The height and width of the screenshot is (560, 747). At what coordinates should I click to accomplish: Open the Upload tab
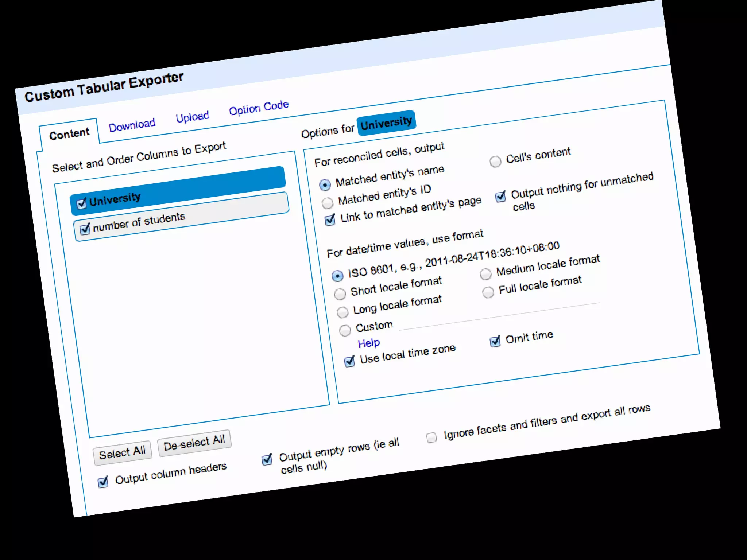coord(192,117)
